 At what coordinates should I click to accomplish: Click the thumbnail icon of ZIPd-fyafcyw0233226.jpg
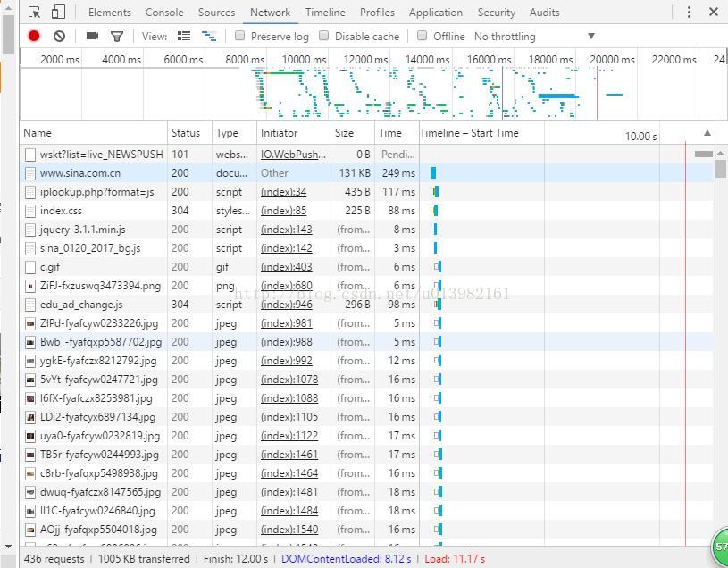click(30, 323)
